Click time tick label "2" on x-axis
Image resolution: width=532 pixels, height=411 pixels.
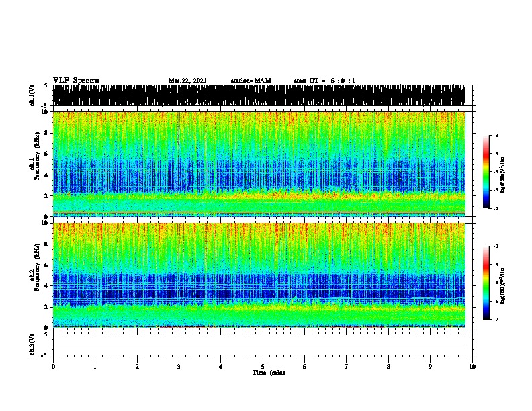click(137, 366)
